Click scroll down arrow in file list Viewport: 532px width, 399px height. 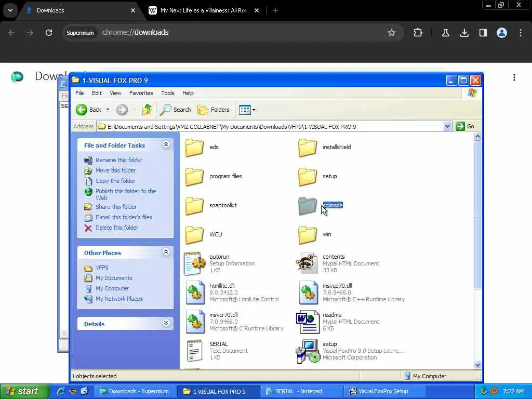(478, 365)
